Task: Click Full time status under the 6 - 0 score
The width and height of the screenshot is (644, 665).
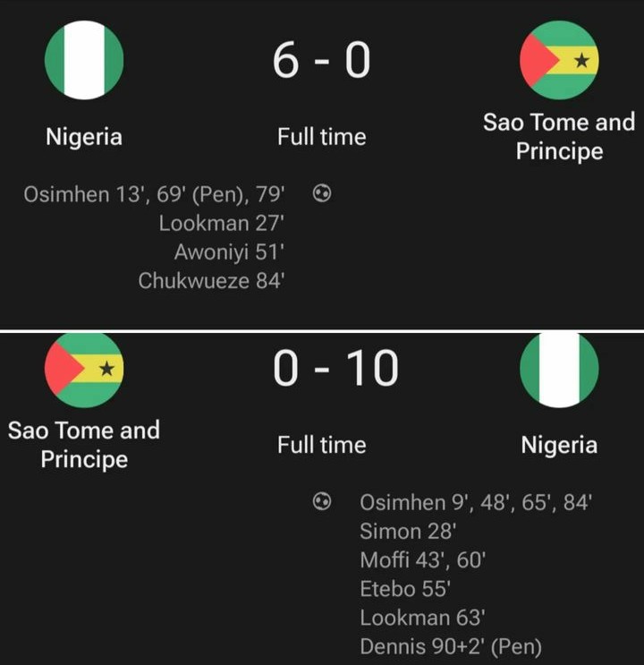Action: coord(322,137)
